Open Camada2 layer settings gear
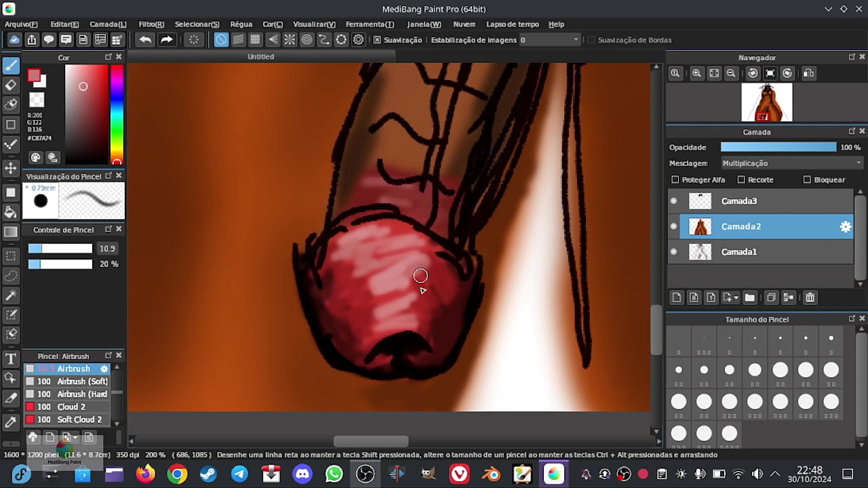 point(845,227)
